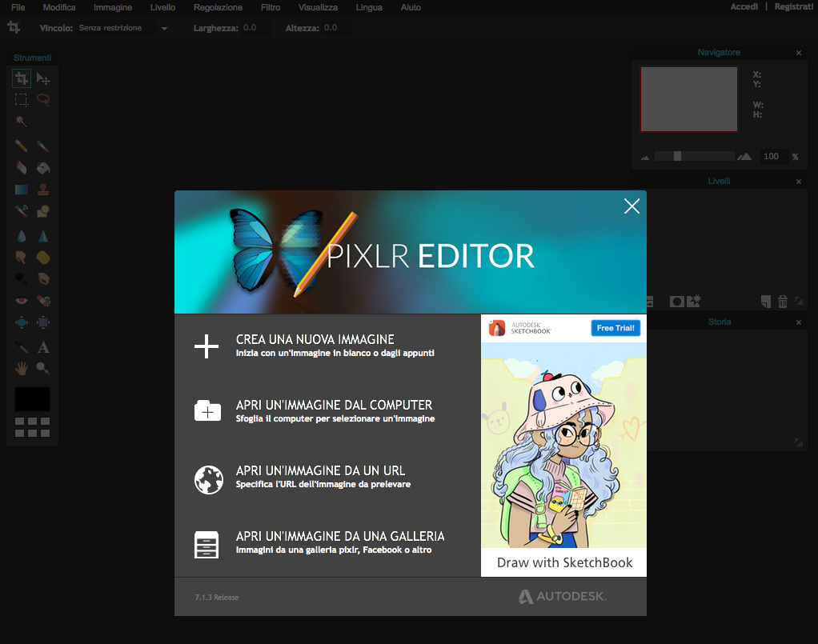Select the Move tool
Viewport: 818px width, 644px height.
click(x=43, y=78)
